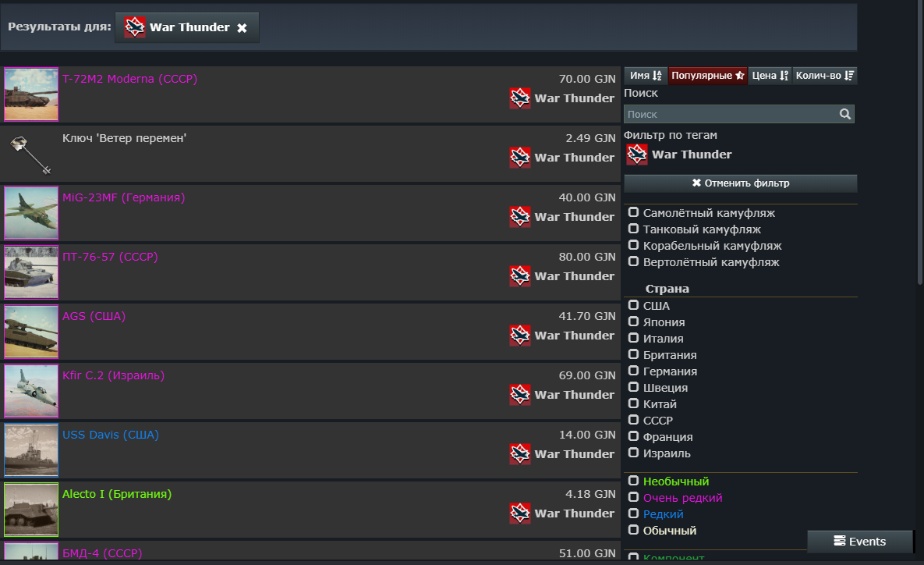The height and width of the screenshot is (565, 924).
Task: Check the Япония country filter
Action: (633, 322)
